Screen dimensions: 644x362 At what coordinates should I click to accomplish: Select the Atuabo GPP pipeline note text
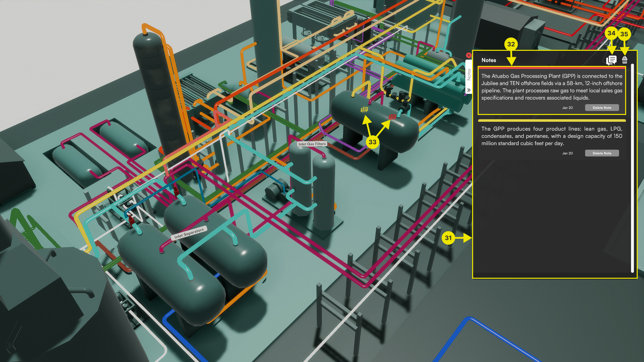point(552,87)
